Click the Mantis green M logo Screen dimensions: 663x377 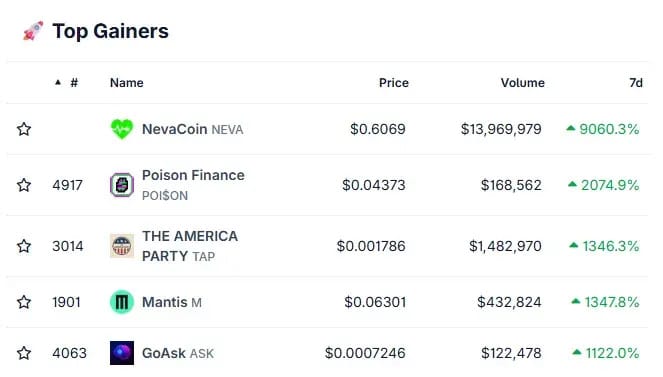tap(122, 302)
